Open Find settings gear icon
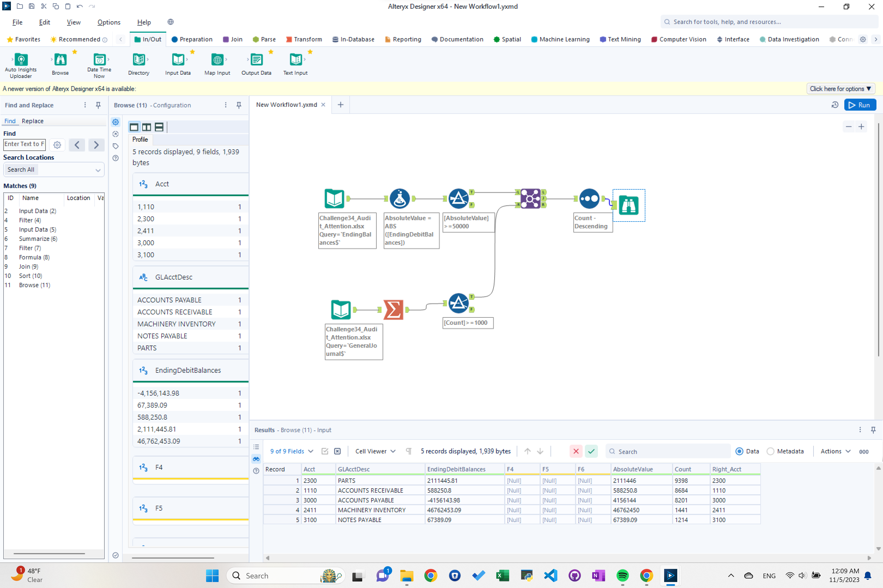 tap(57, 145)
